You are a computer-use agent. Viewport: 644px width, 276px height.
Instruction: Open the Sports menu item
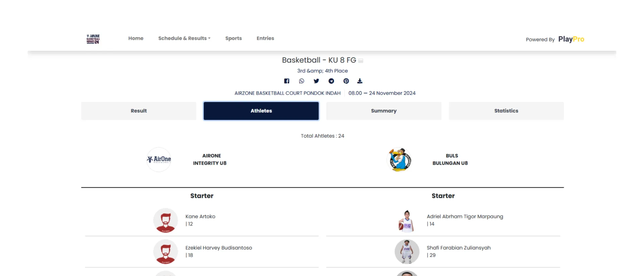pyautogui.click(x=233, y=38)
